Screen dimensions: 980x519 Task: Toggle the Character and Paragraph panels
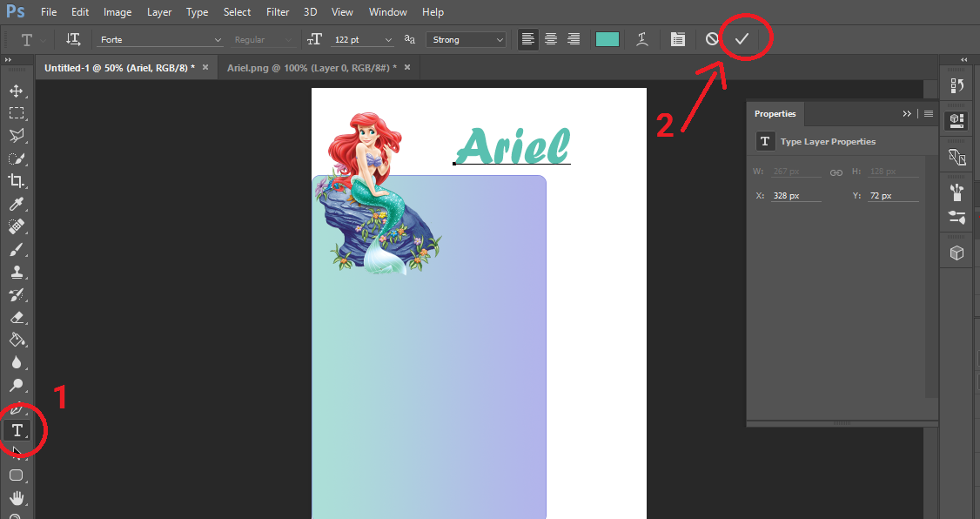click(677, 39)
